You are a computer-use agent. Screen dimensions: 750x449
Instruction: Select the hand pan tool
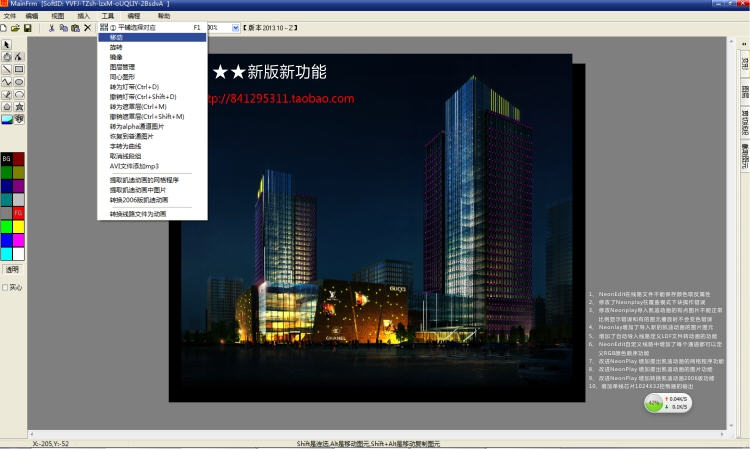(x=7, y=57)
